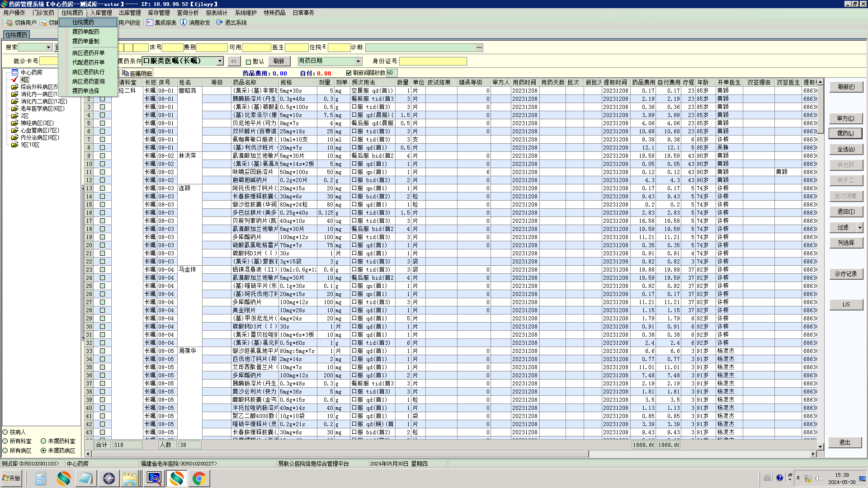Open 消息收发 message icon
This screenshot has height=488, width=868.
[183, 23]
